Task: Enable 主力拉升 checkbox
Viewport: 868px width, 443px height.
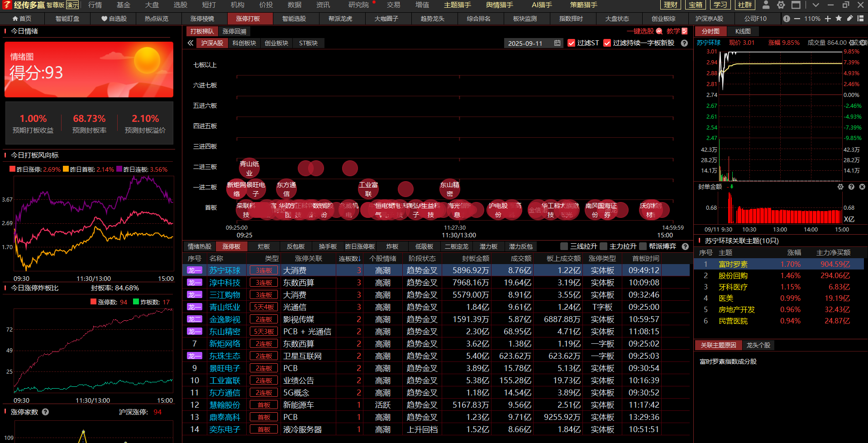Action: [603, 246]
